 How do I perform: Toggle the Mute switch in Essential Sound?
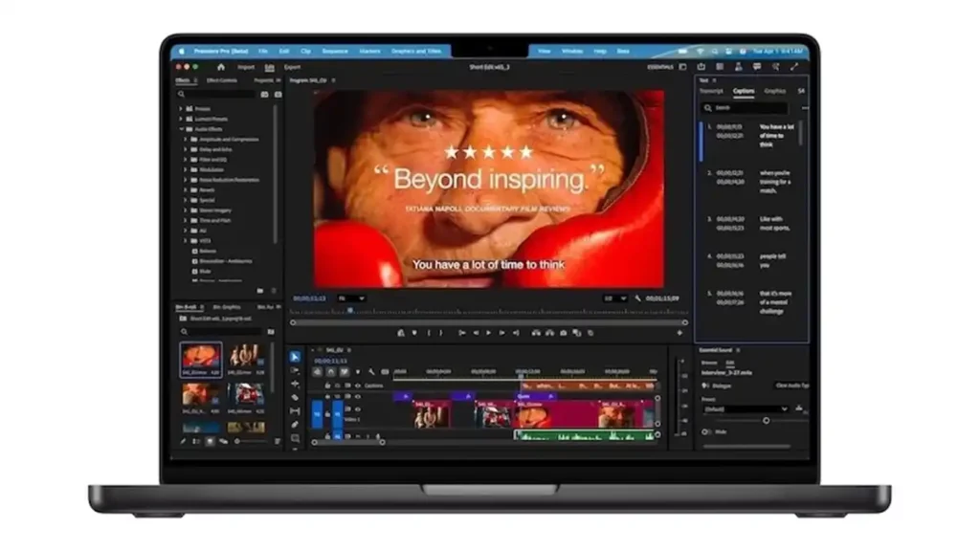(x=707, y=431)
